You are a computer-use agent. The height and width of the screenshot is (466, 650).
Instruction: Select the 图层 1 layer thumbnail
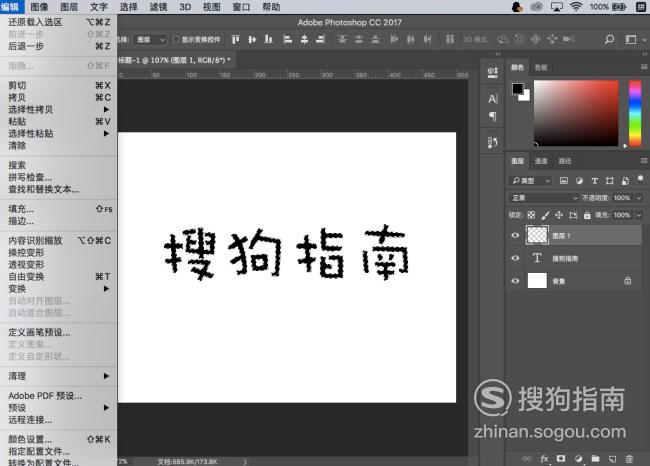click(537, 235)
